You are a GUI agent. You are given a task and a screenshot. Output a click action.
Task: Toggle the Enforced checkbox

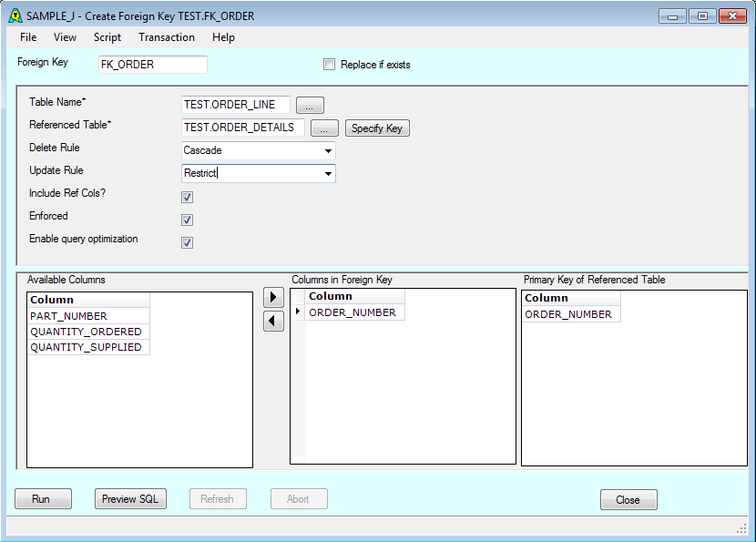(x=187, y=220)
